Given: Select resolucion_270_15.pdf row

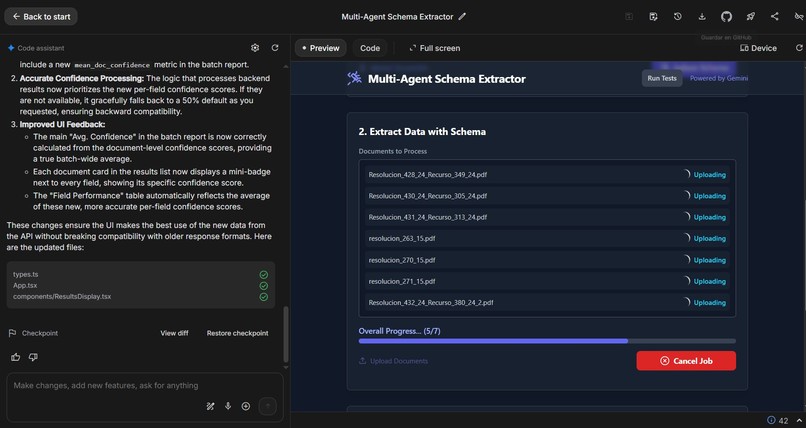Looking at the screenshot, I should (x=547, y=260).
